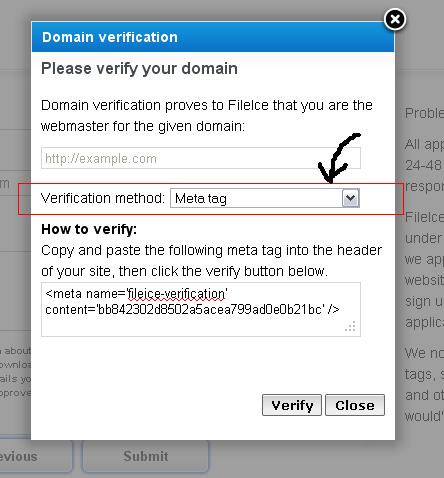Click the Close button
Screen dimensions: 444x478
tap(355, 405)
